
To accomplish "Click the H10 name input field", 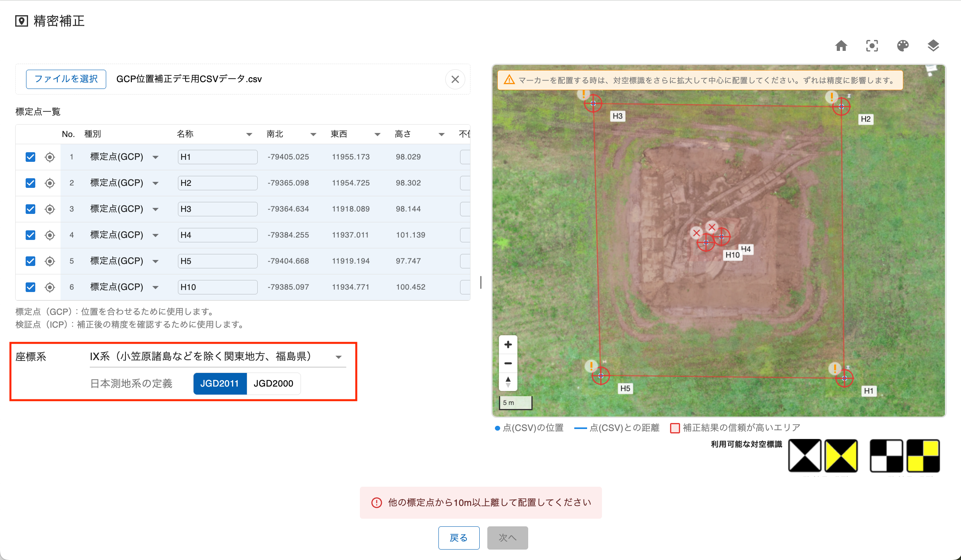I will pyautogui.click(x=217, y=287).
